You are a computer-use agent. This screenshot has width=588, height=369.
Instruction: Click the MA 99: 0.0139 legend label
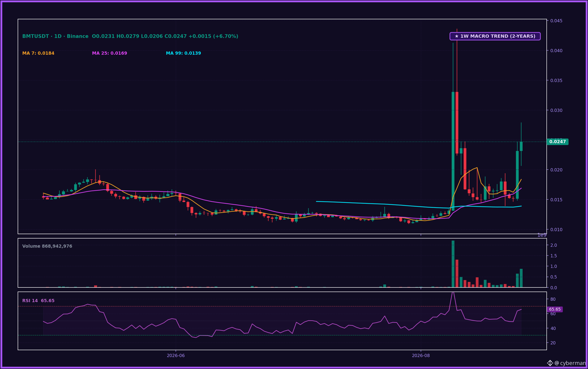pos(183,53)
